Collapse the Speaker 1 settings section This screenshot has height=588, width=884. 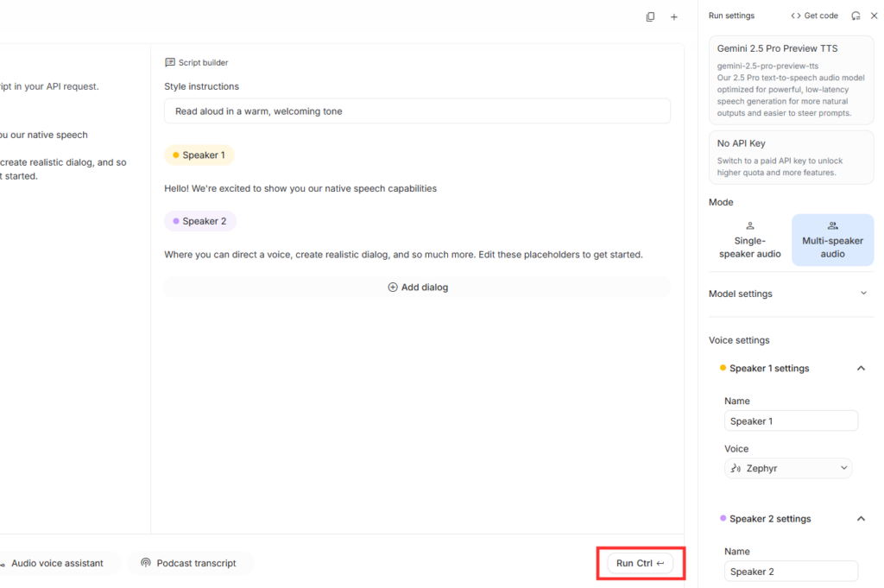tap(860, 369)
